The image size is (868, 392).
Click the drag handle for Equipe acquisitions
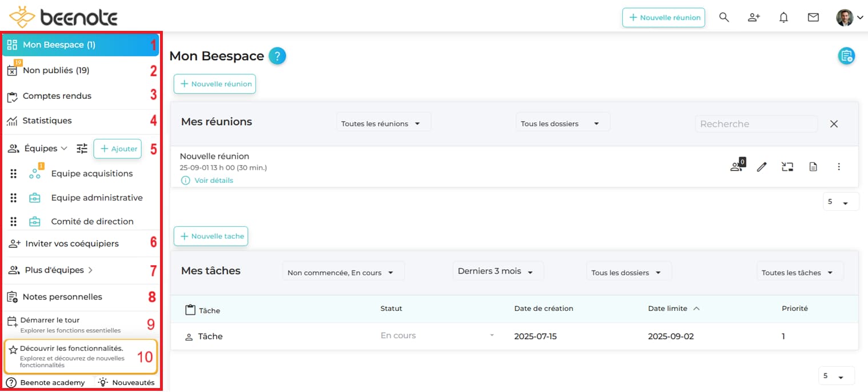point(14,174)
